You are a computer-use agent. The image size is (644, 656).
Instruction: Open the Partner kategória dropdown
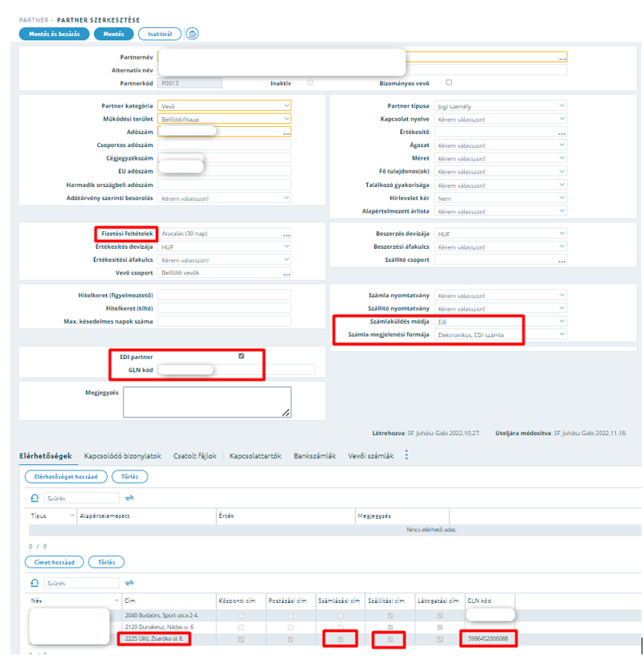[x=224, y=106]
